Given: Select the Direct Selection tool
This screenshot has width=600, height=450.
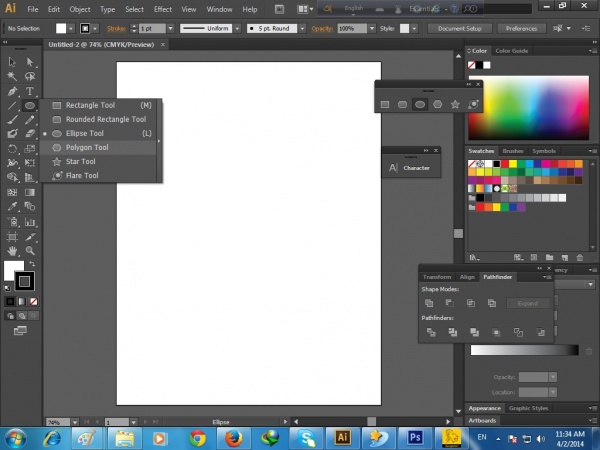Looking at the screenshot, I should tap(30, 62).
